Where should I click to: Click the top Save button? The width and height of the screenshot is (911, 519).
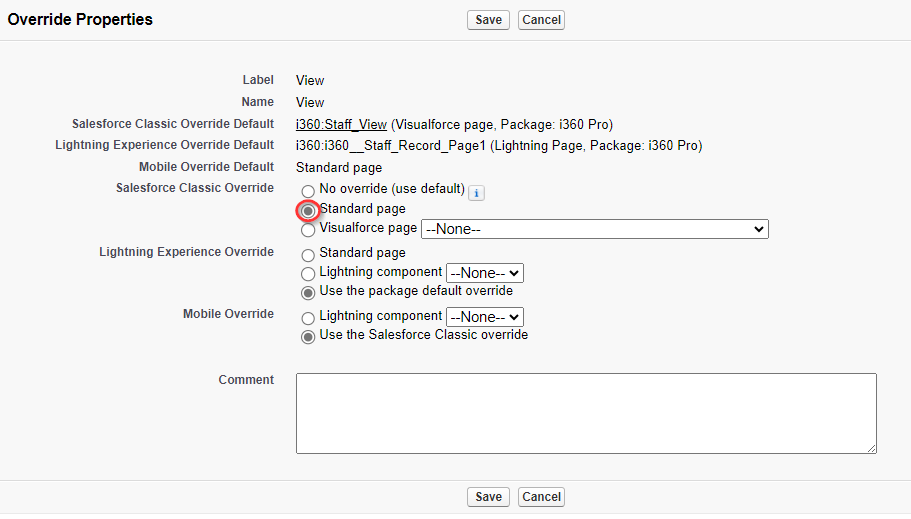(488, 20)
